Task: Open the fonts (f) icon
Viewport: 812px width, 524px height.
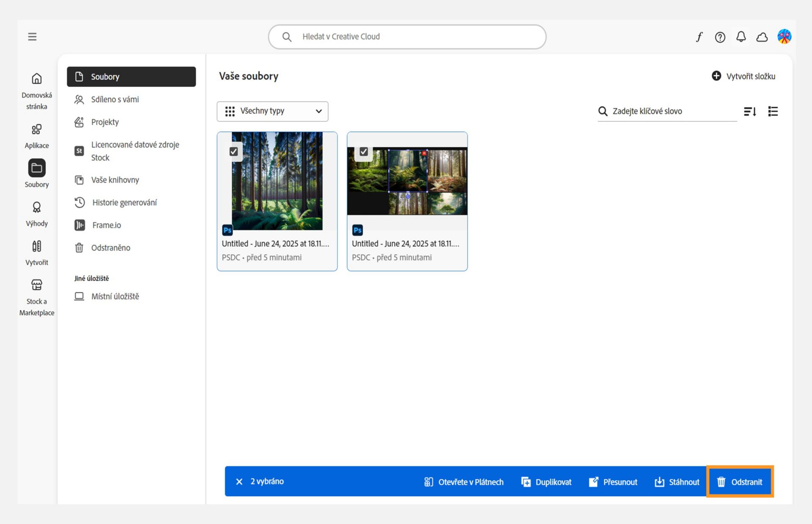Action: pyautogui.click(x=699, y=37)
